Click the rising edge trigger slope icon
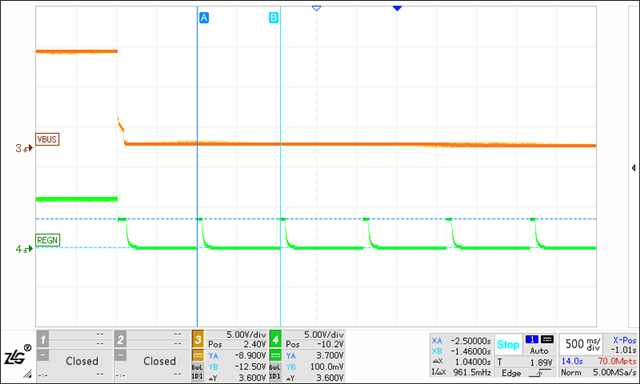 [x=540, y=373]
